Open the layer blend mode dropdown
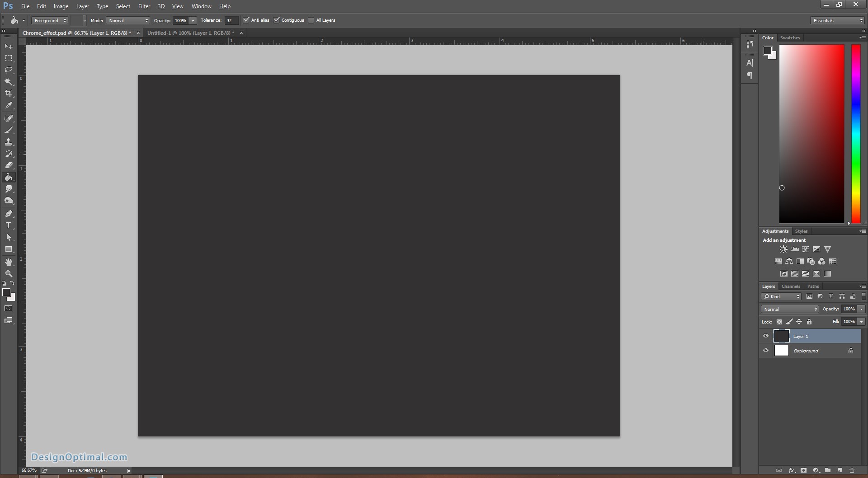 point(790,309)
